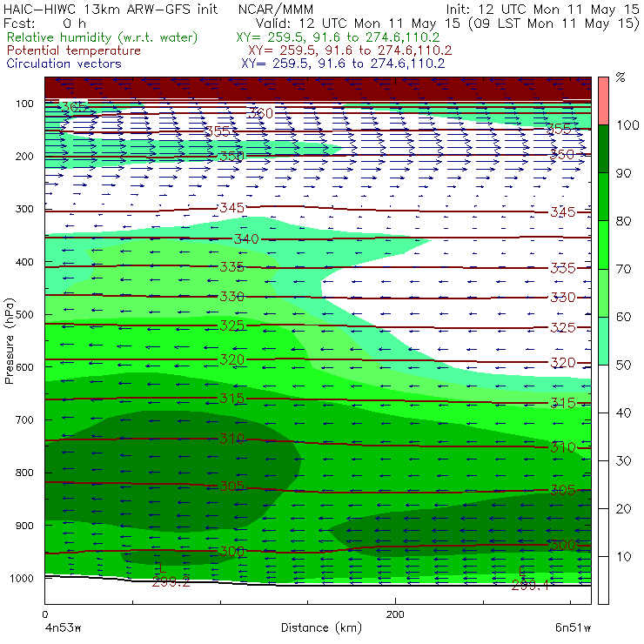Click the '4n53w' start location label
The image size is (644, 644).
[x=63, y=627]
